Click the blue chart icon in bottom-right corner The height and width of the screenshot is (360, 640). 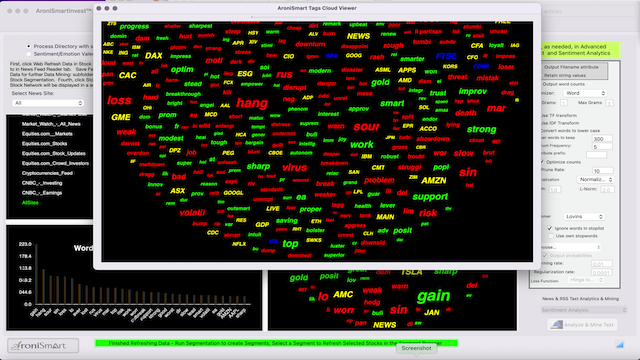coord(620,345)
